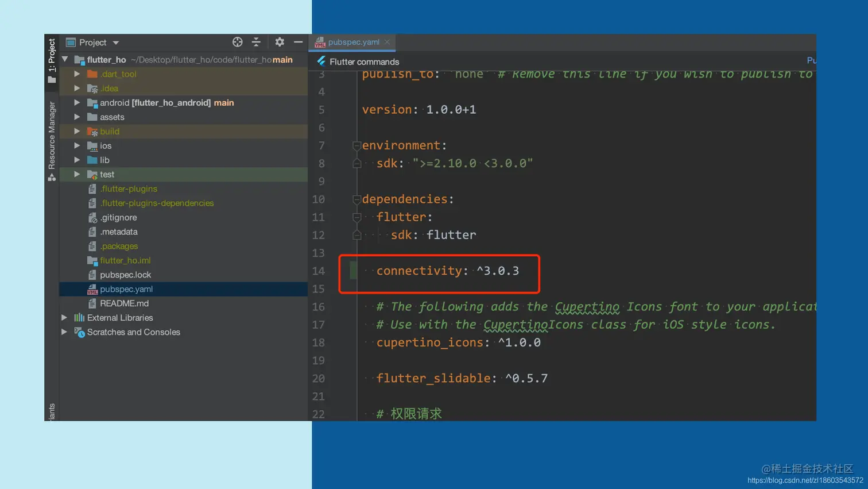868x489 pixels.
Task: Select the pubspec.yaml editor tab
Action: click(353, 42)
